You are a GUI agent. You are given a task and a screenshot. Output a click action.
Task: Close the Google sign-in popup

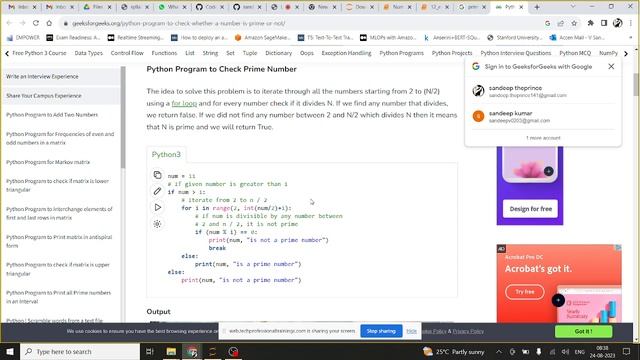[x=611, y=66]
